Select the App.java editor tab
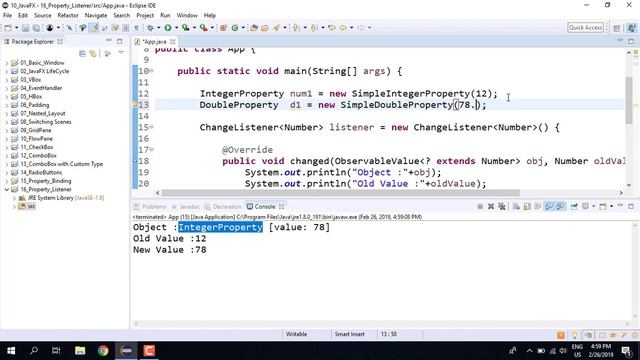640x360 pixels. click(x=155, y=42)
